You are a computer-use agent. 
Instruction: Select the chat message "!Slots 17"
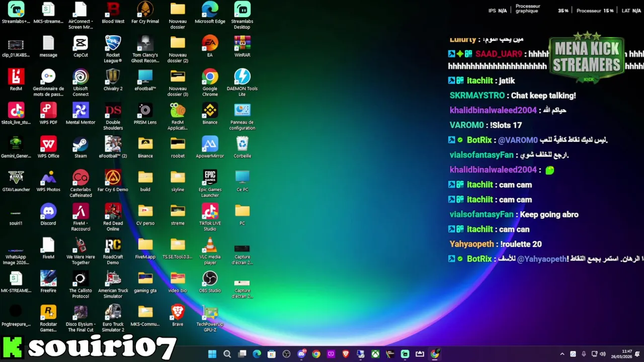click(505, 125)
